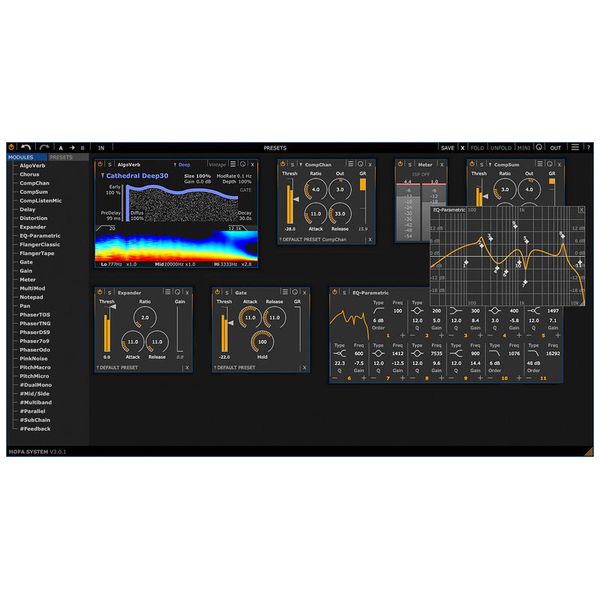Toggle EQ-Parametric module power
This screenshot has width=600, height=600.
click(335, 292)
